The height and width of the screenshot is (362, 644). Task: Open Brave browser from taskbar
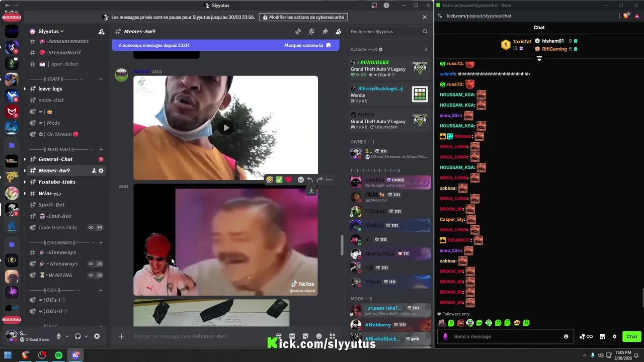(x=25, y=355)
